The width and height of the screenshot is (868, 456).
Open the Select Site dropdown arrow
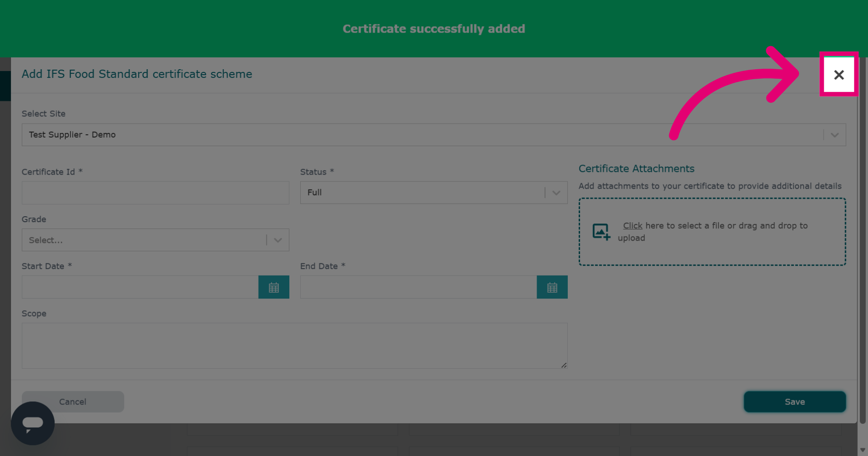[x=835, y=135]
